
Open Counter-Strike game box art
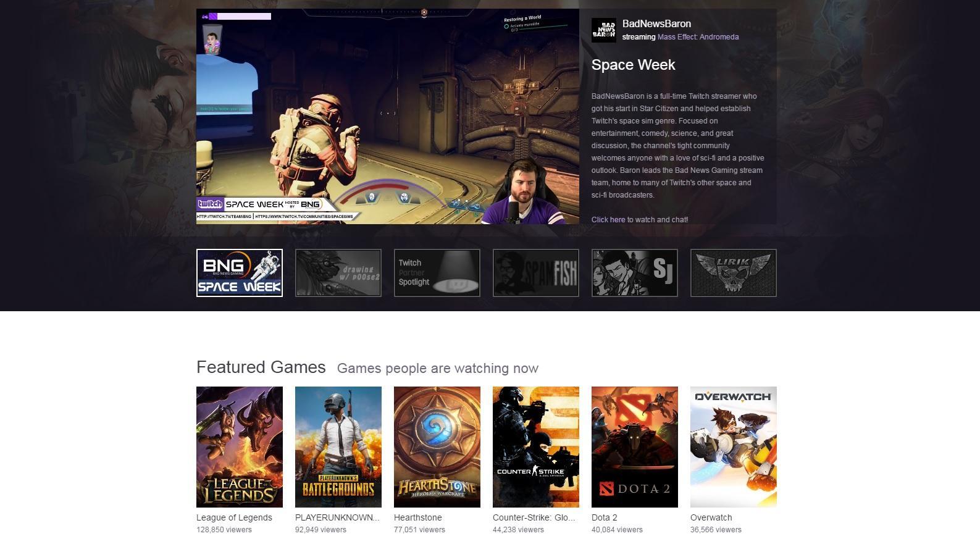pos(536,447)
